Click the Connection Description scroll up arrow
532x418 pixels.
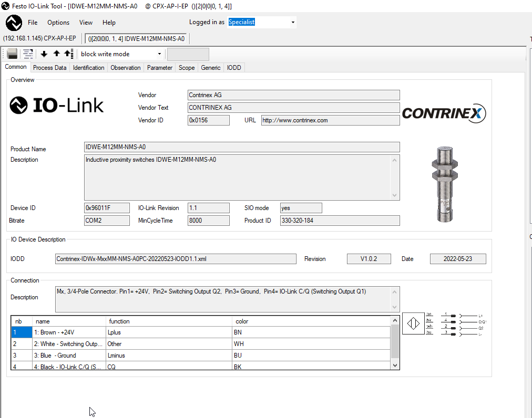tap(395, 292)
